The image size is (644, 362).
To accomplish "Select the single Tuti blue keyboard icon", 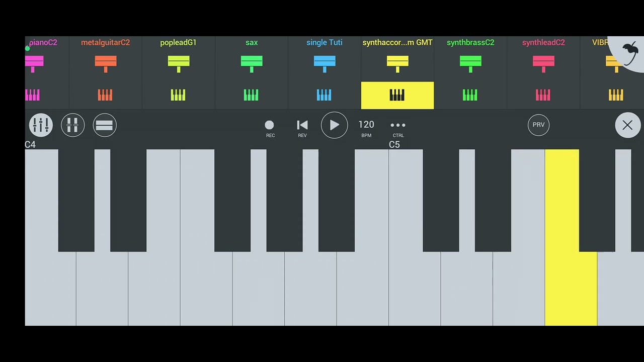I will (324, 95).
